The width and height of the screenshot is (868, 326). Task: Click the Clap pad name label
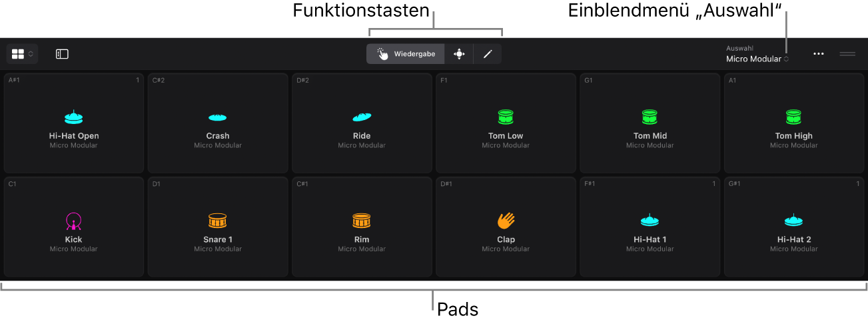(506, 239)
